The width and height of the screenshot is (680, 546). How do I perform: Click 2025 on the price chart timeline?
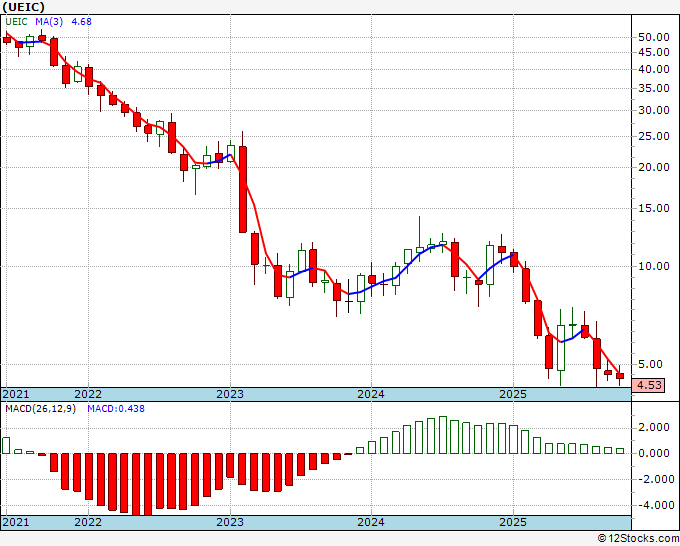click(513, 394)
